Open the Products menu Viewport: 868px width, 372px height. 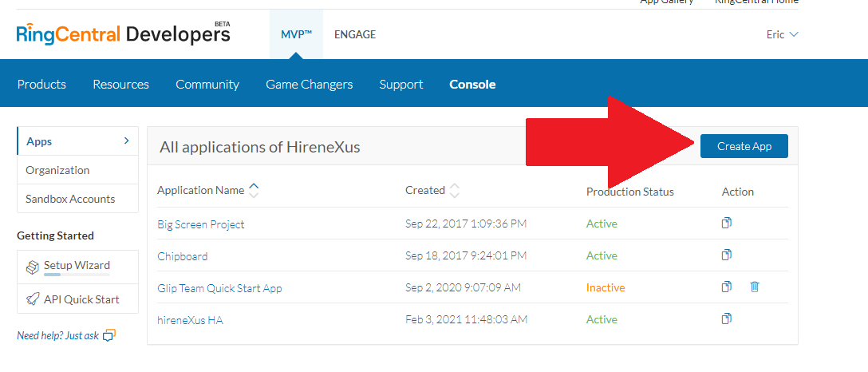point(41,84)
